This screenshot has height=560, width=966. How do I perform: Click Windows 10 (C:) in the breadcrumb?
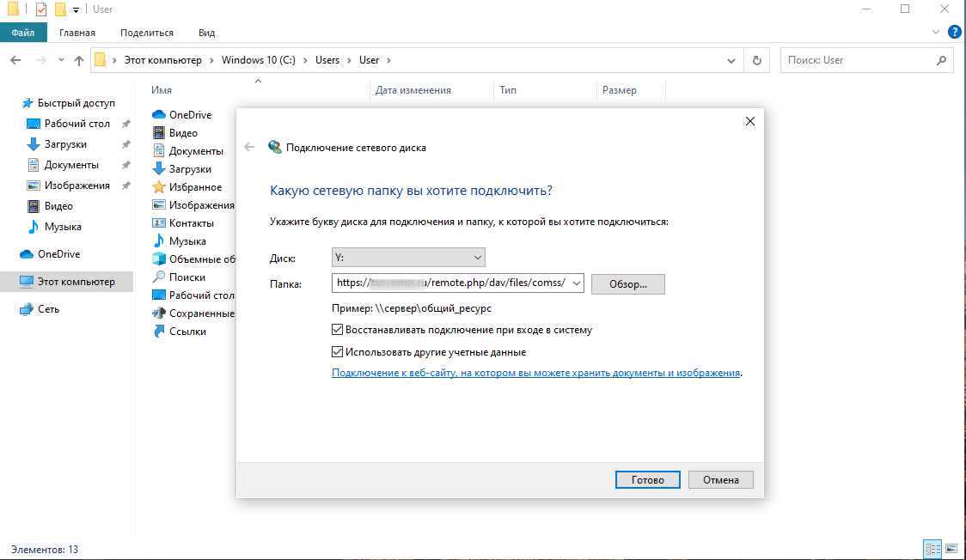(x=258, y=60)
